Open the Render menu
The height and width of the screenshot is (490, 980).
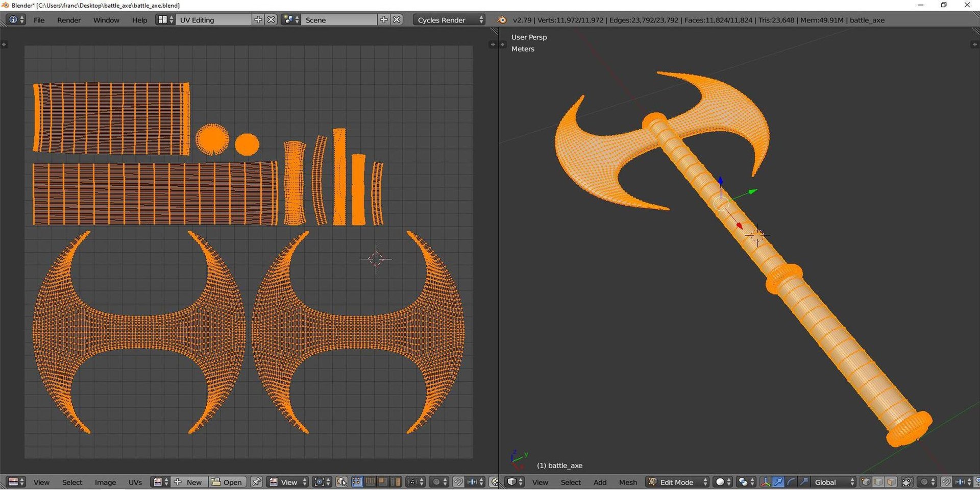click(x=69, y=20)
